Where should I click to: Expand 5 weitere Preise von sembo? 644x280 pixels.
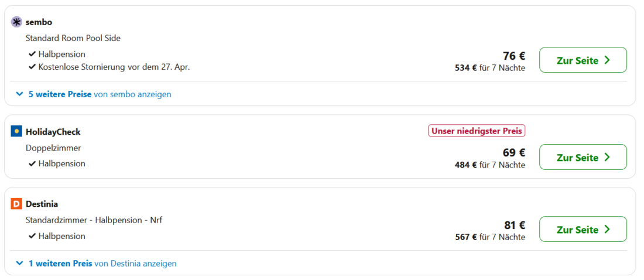[x=100, y=94]
